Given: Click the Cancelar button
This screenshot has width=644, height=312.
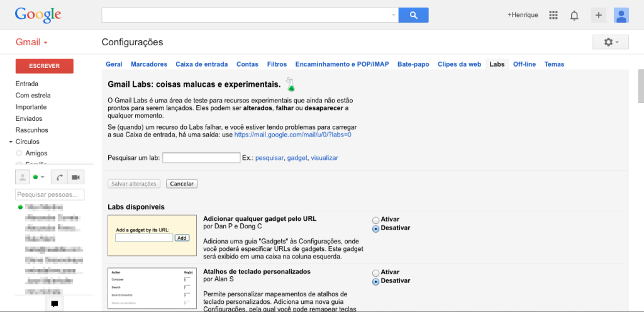Looking at the screenshot, I should (182, 184).
